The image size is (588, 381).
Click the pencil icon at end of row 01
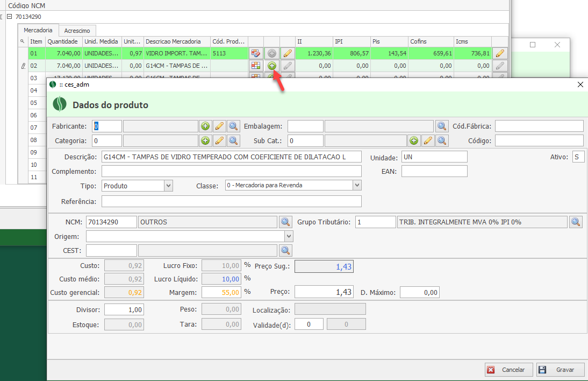coord(500,53)
